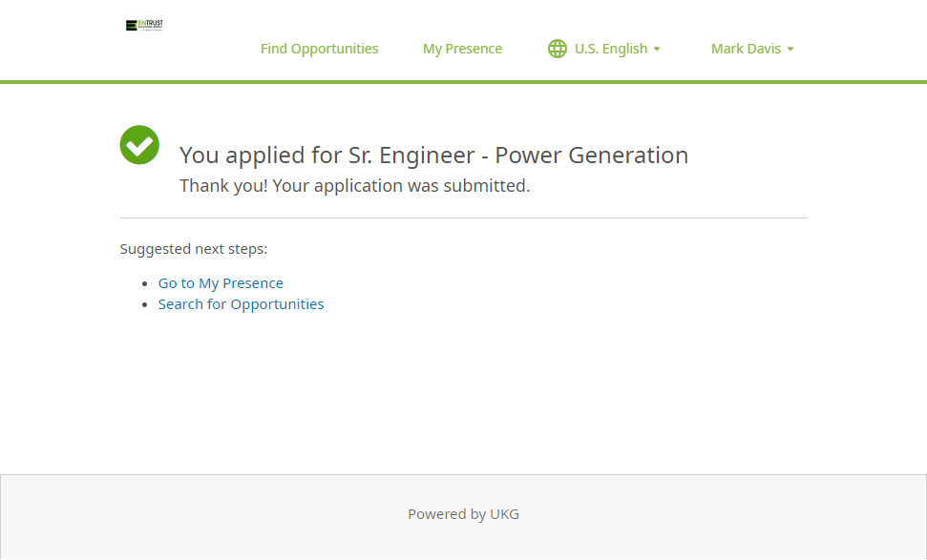This screenshot has width=927, height=560.
Task: Click the bullet before Search for Opportunities
Action: (x=146, y=305)
